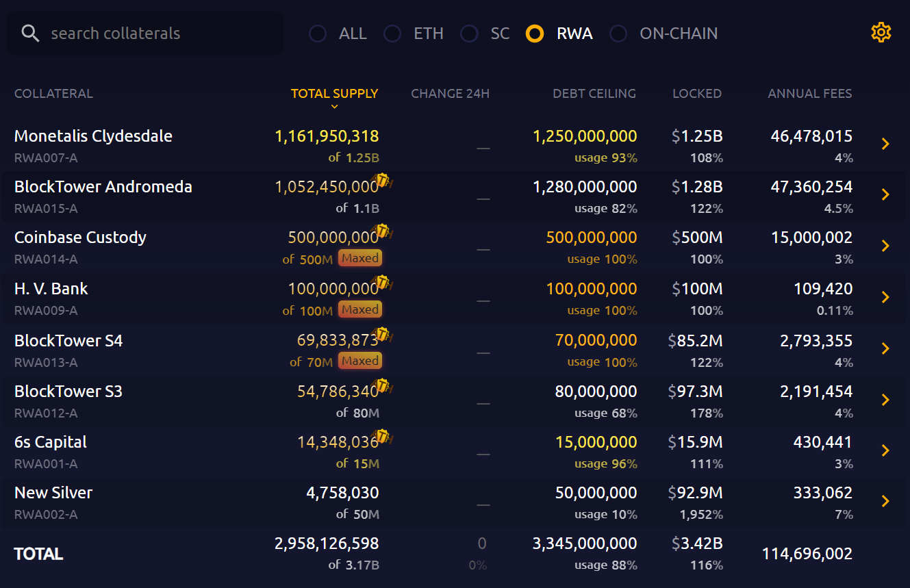Click the TOTAL row label
Viewport: 910px width, 588px height.
38,554
